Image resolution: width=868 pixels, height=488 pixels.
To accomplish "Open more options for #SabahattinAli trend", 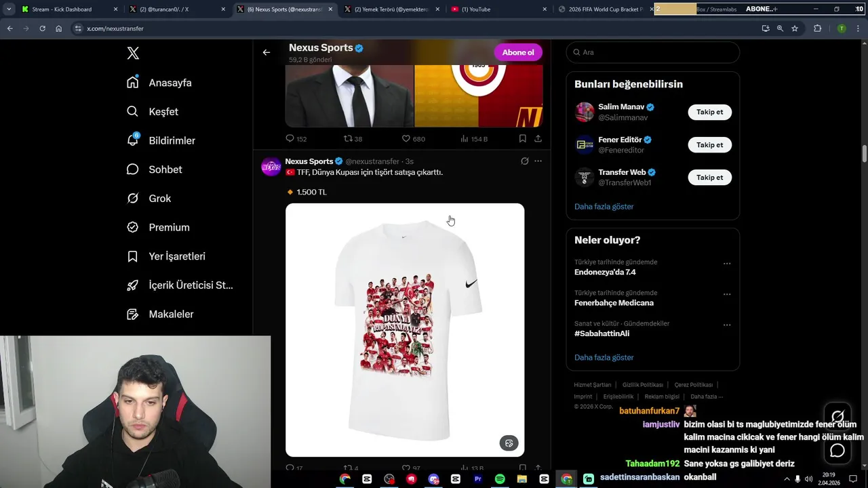I will (x=727, y=325).
